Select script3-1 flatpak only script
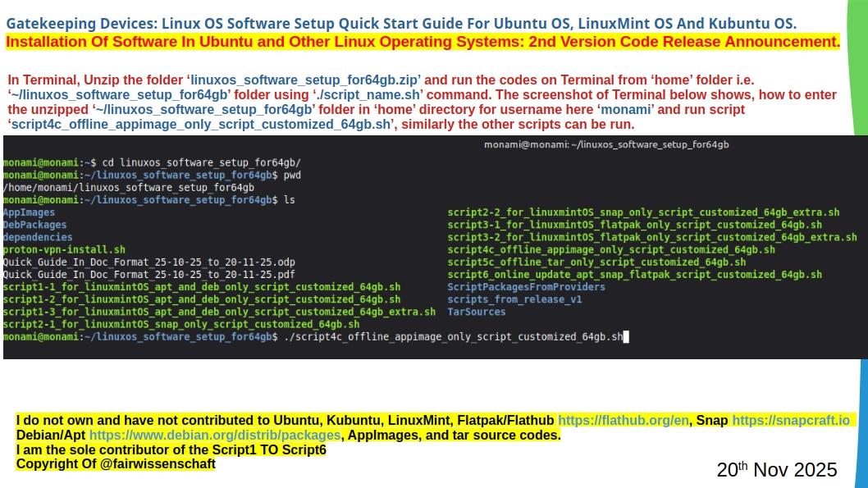 [634, 225]
